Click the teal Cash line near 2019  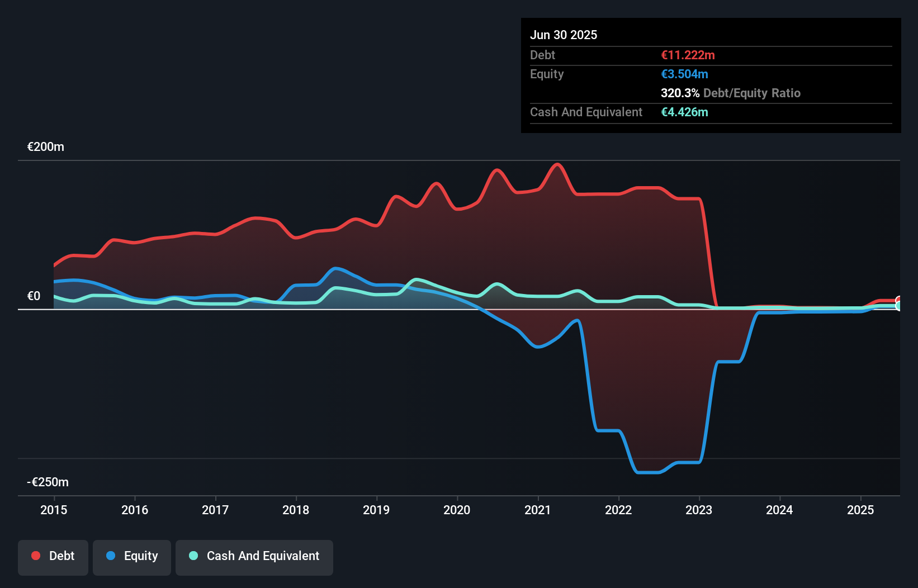[376, 293]
